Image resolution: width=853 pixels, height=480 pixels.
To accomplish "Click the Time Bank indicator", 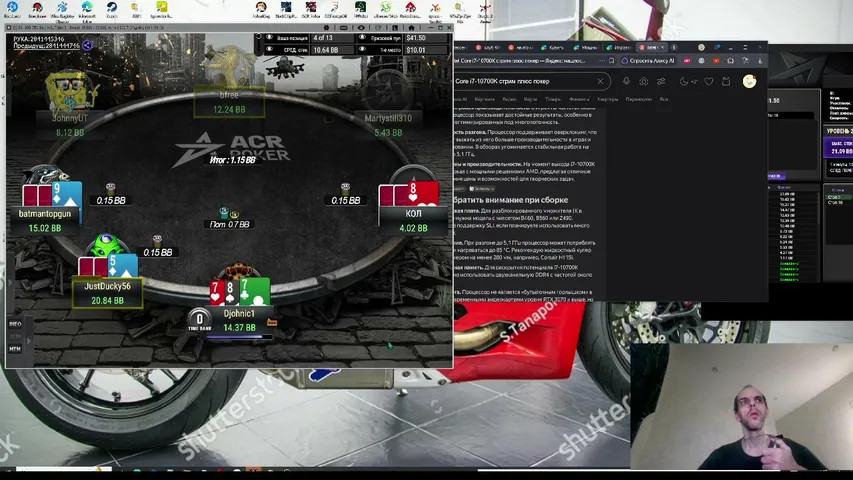I will point(199,319).
